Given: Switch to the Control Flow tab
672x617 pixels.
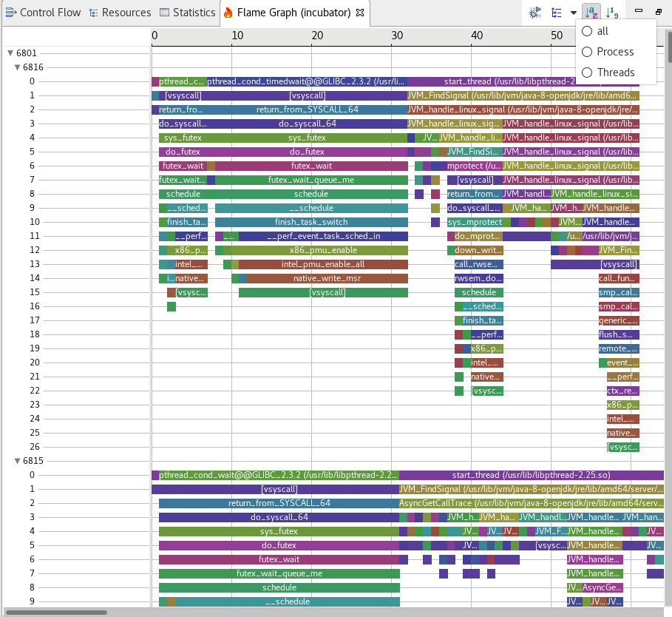Looking at the screenshot, I should 43,12.
